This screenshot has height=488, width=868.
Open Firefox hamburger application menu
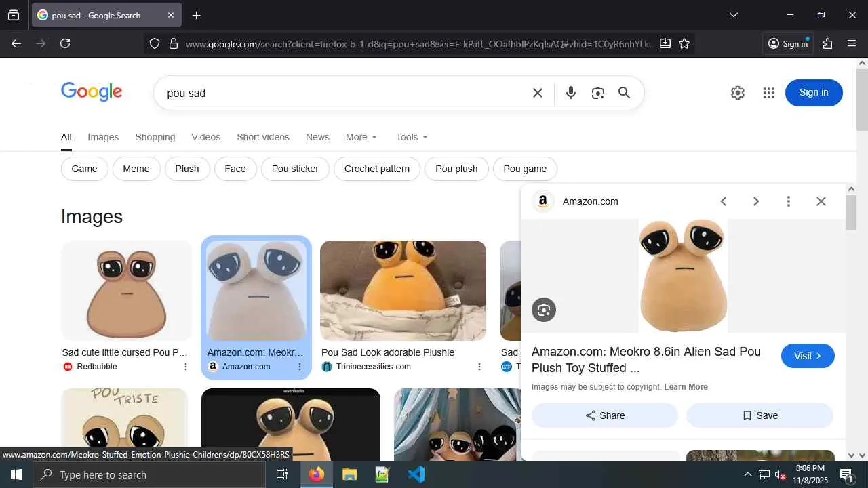click(852, 43)
